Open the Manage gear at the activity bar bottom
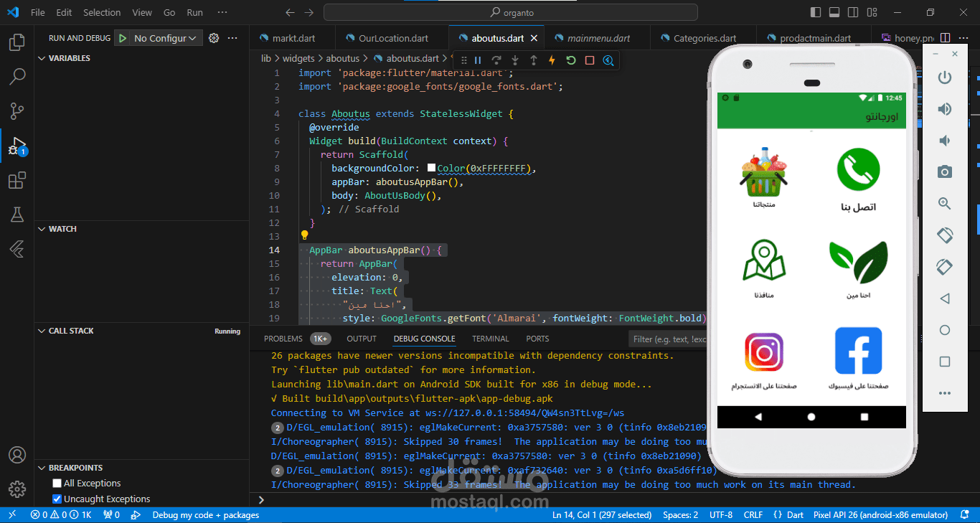Screen dimensions: 980x523 [x=17, y=489]
